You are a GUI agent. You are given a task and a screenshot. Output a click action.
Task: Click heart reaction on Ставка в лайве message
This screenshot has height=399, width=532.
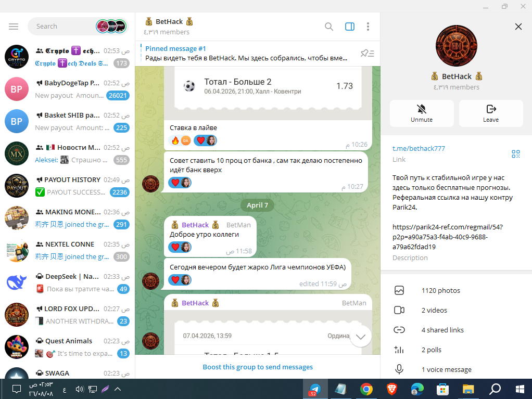[205, 140]
